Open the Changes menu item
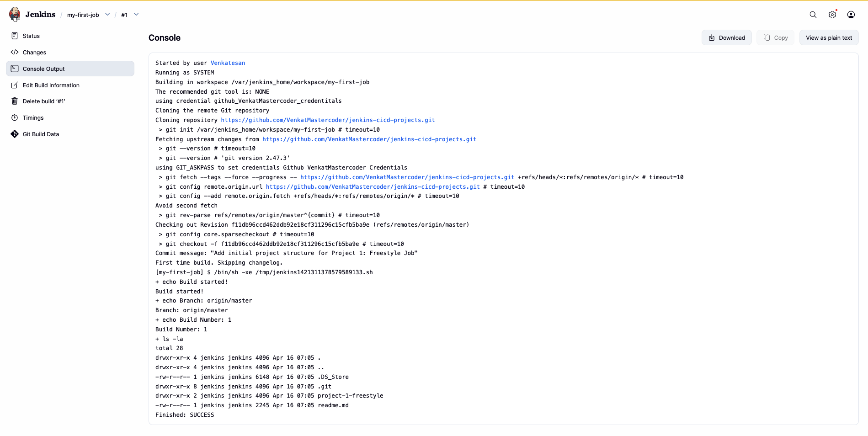The image size is (868, 436). point(70,52)
